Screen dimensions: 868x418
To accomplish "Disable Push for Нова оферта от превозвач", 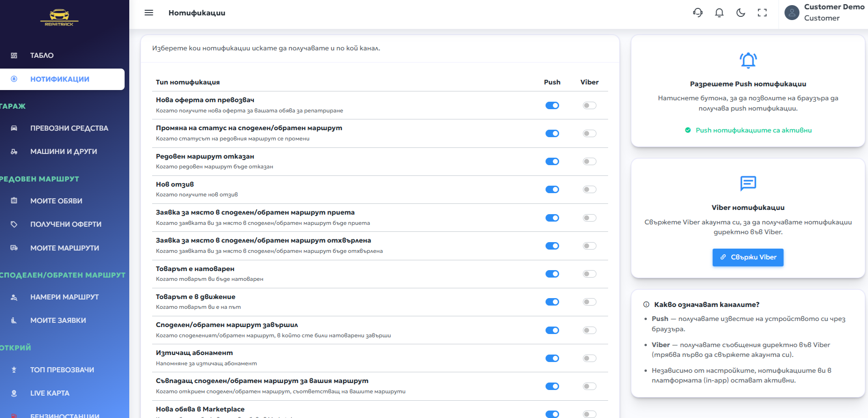I will tap(552, 105).
